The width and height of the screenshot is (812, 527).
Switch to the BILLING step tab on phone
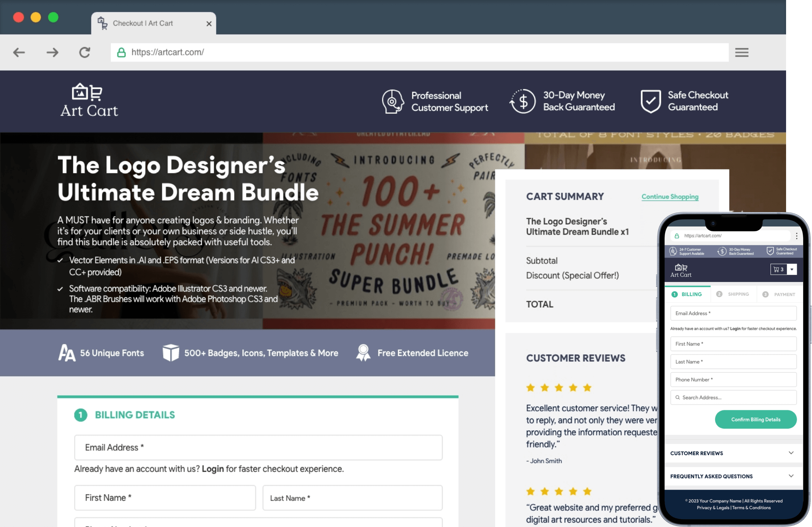point(688,294)
